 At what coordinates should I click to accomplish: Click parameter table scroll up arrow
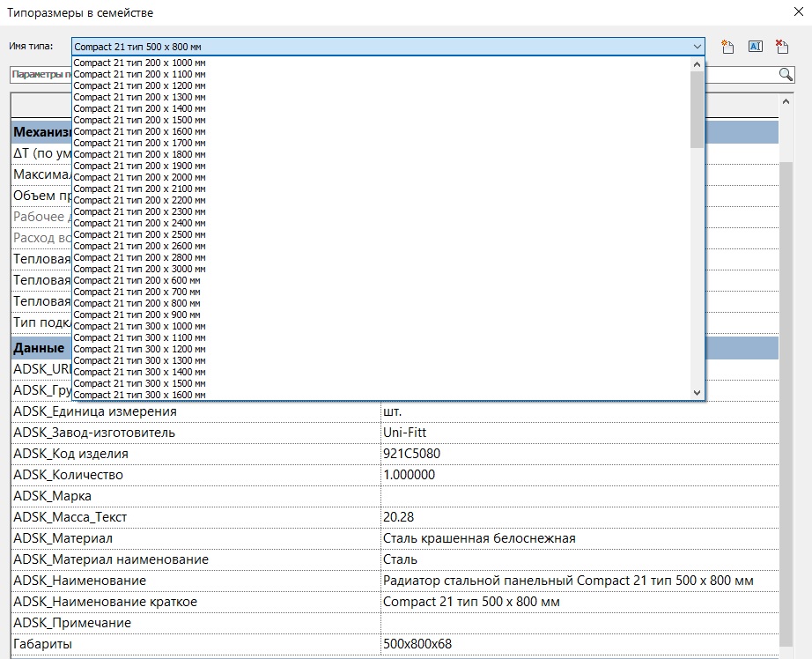click(786, 102)
